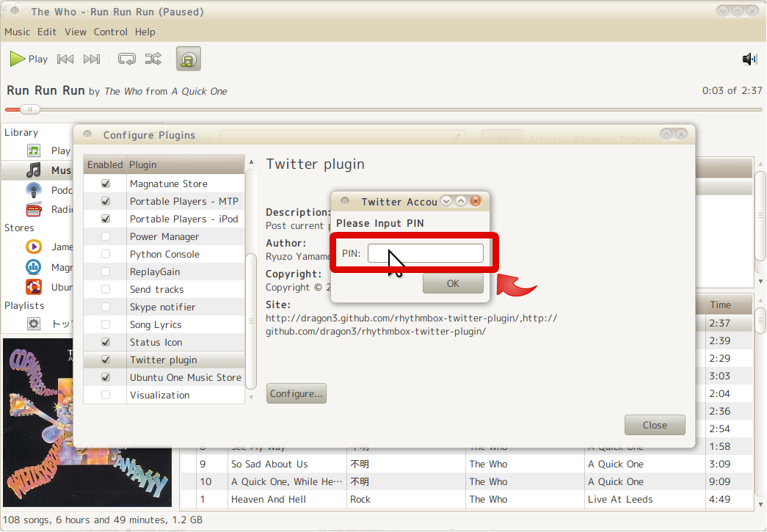Enable the Skype notifier plugin checkbox
The width and height of the screenshot is (767, 532).
pos(106,307)
